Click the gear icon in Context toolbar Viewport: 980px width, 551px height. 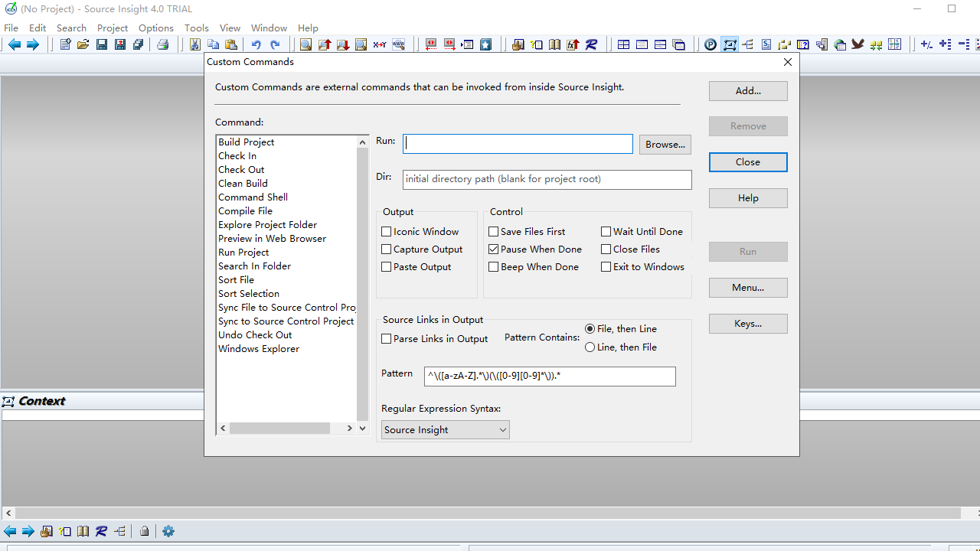168,531
